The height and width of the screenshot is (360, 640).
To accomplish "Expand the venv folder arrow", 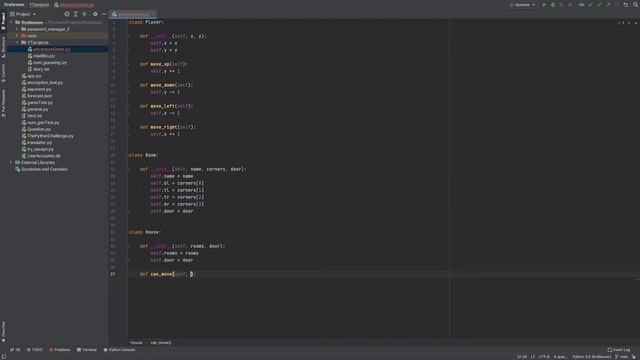I will click(17, 36).
